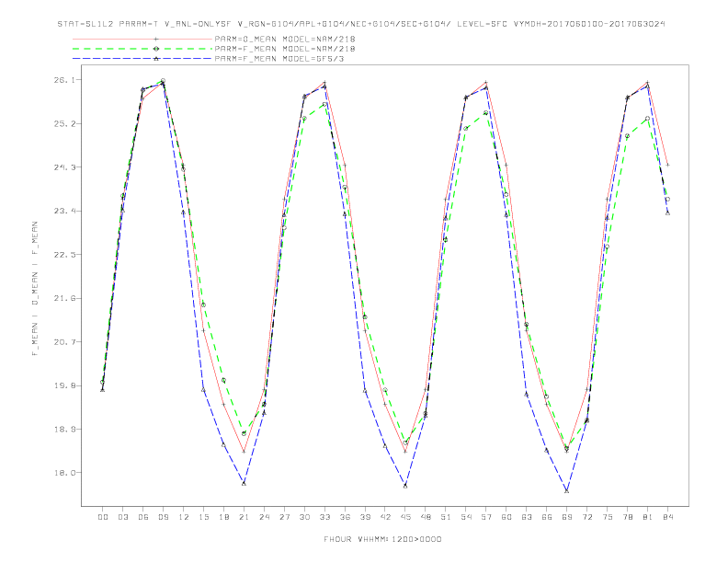Image resolution: width=728 pixels, height=563 pixels.
Task: Click x-axis tick label 06
Action: click(x=143, y=517)
